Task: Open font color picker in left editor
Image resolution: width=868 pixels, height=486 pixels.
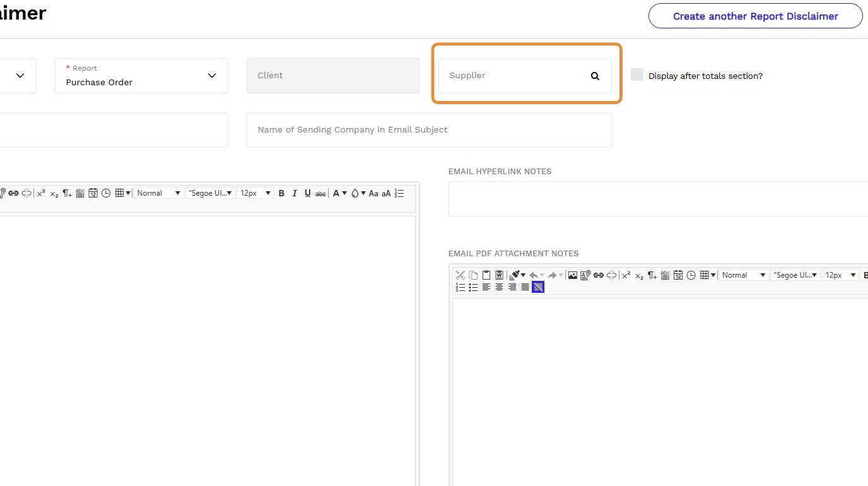Action: tap(340, 193)
